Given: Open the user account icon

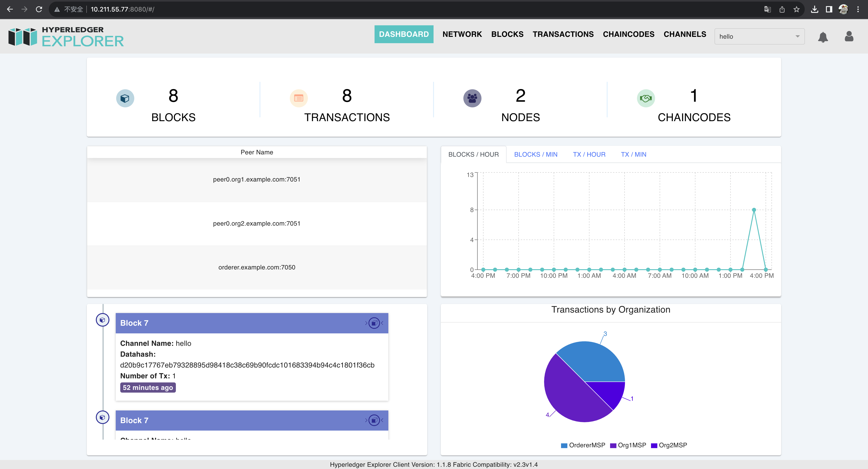Looking at the screenshot, I should click(x=849, y=36).
